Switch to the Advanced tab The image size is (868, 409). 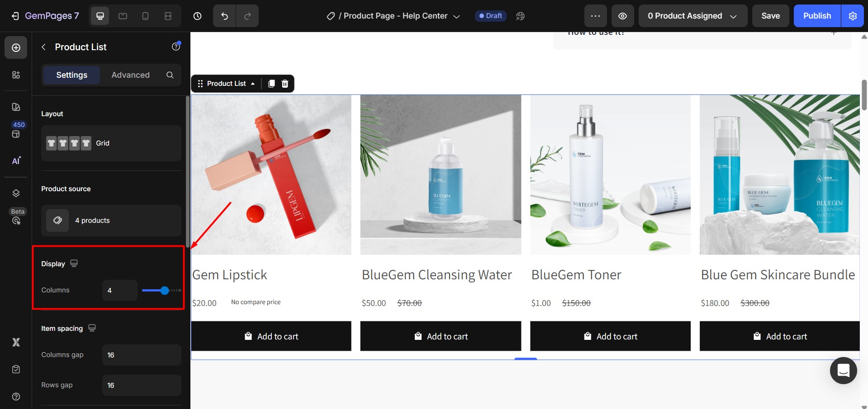pos(130,75)
